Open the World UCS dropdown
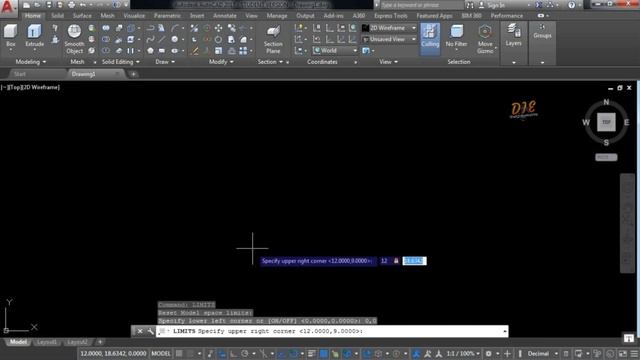 click(335, 51)
